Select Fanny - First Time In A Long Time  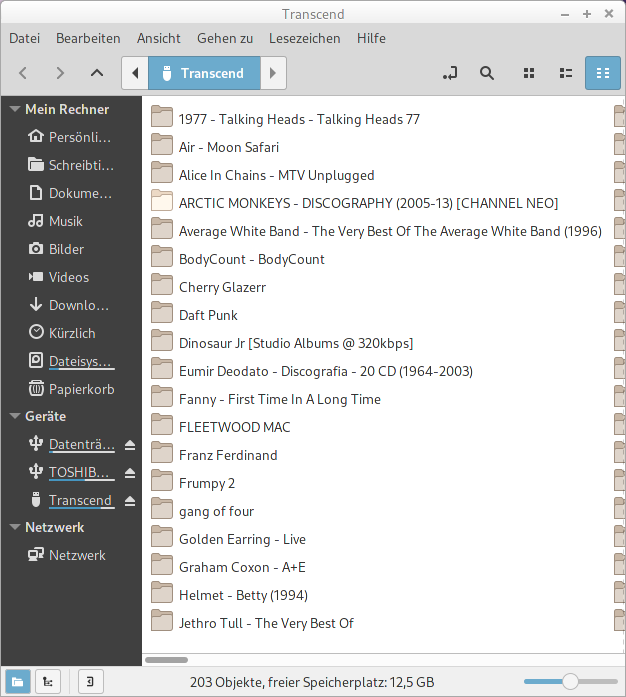(x=266, y=399)
